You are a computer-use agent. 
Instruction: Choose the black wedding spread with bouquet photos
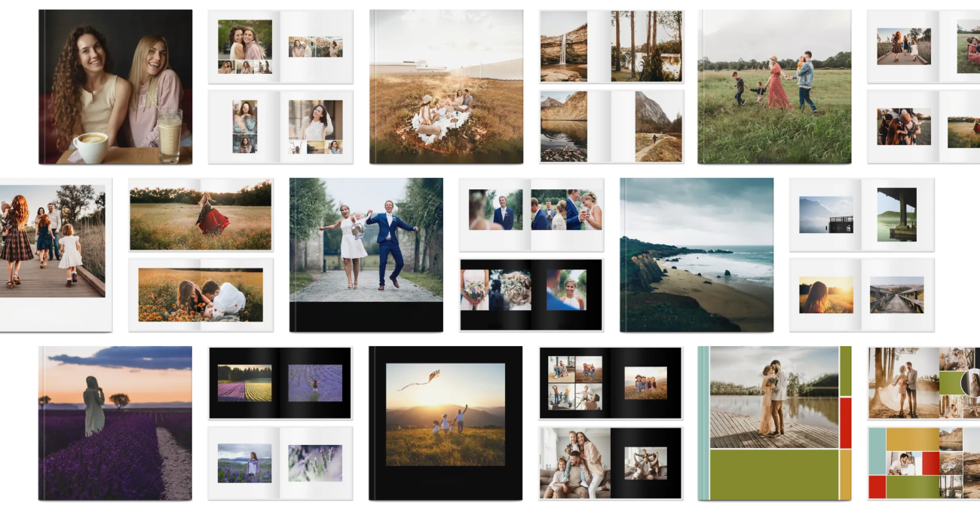tap(531, 295)
